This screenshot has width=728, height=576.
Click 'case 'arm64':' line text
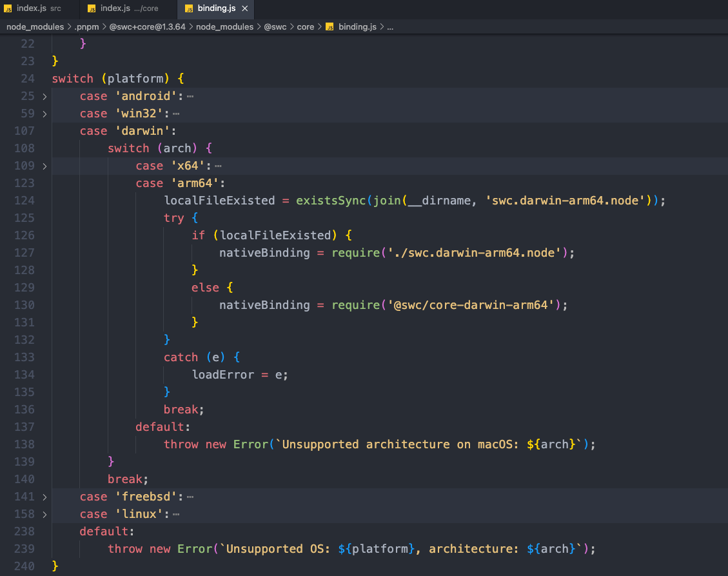click(180, 183)
